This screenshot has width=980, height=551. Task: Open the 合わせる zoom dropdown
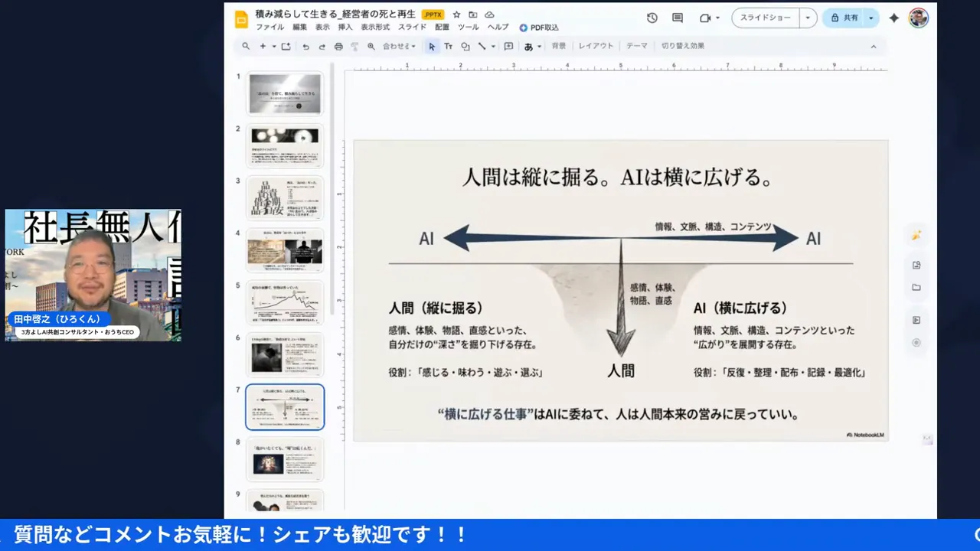(x=398, y=46)
